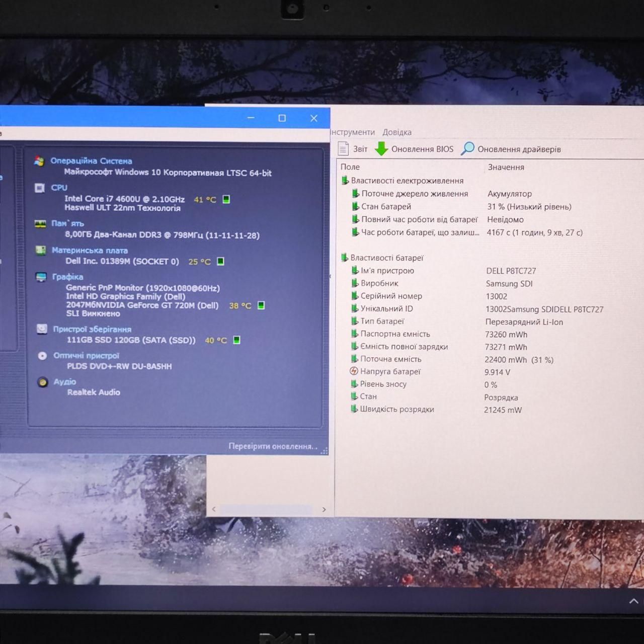Viewport: 644px width, 644px height.
Task: Click the value 21245 mW
Action: tap(503, 410)
